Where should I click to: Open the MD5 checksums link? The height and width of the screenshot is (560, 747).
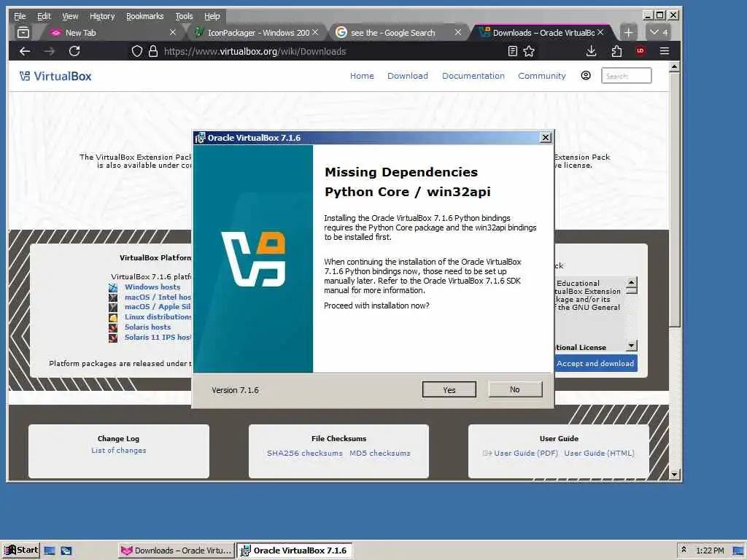tap(379, 453)
